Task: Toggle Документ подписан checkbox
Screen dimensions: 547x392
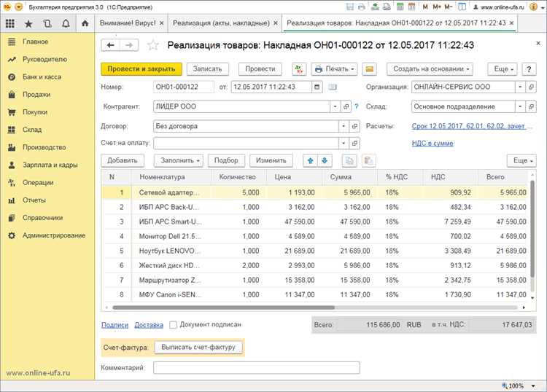Action: [x=173, y=325]
